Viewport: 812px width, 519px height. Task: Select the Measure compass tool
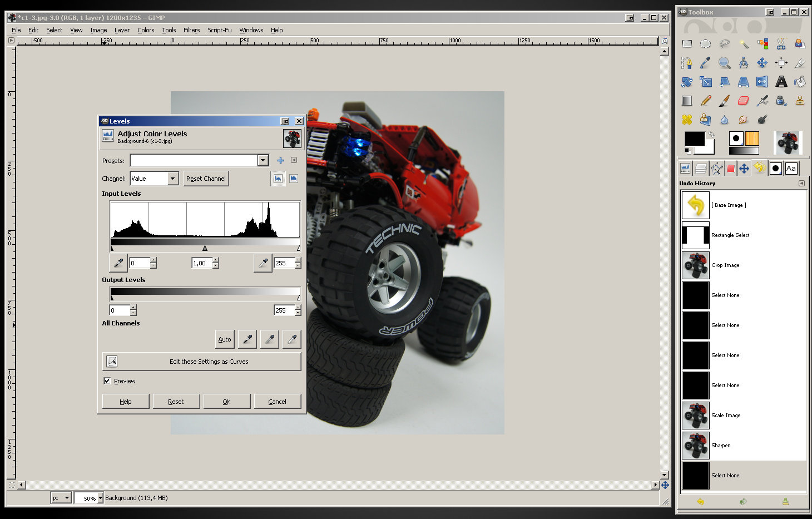(x=744, y=63)
